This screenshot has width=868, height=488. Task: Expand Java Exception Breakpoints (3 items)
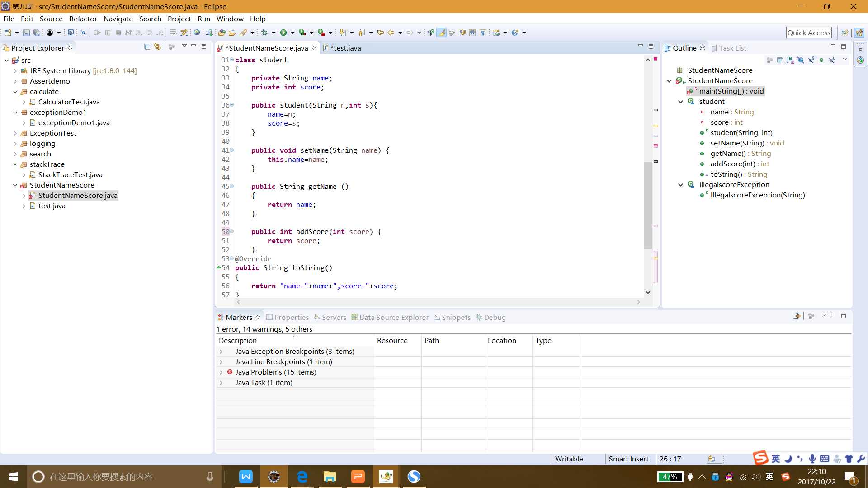pos(221,351)
